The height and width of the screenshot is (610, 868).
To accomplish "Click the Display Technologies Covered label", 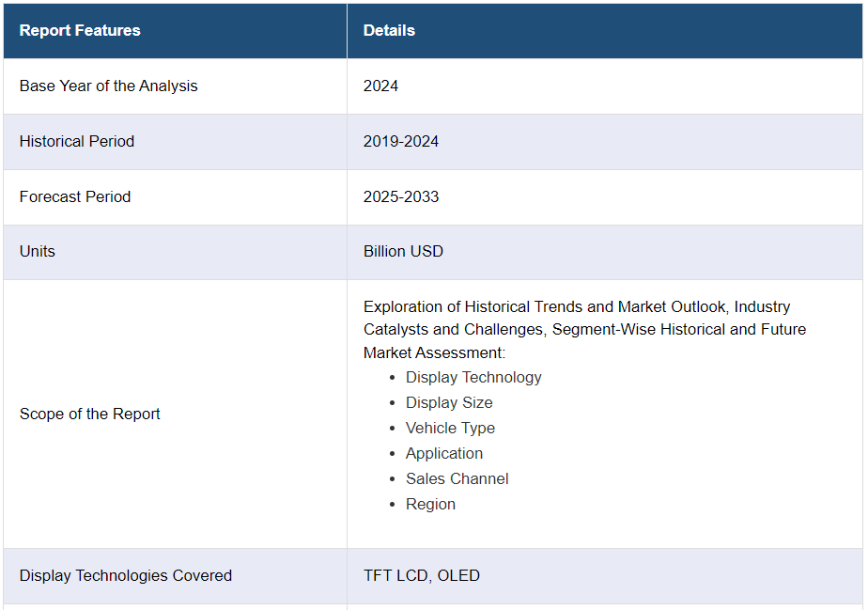I will coord(126,575).
